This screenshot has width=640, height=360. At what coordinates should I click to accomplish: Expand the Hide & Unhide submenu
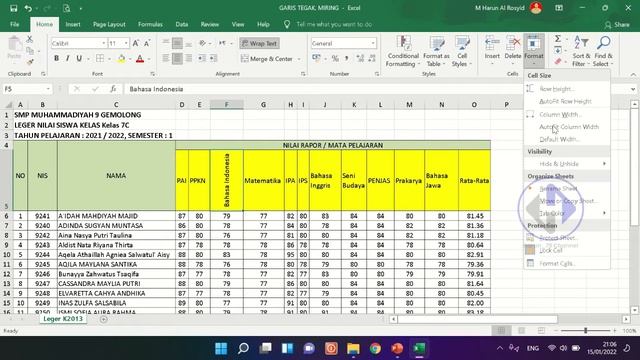(x=567, y=164)
